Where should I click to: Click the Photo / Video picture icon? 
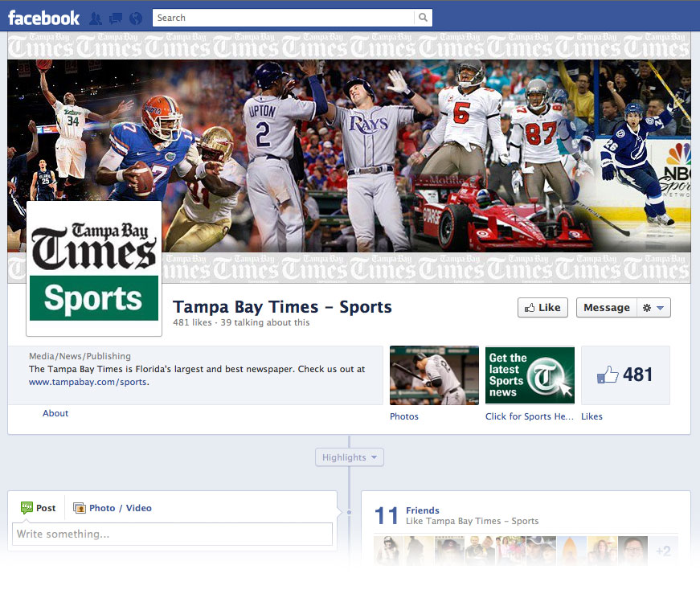coord(80,508)
